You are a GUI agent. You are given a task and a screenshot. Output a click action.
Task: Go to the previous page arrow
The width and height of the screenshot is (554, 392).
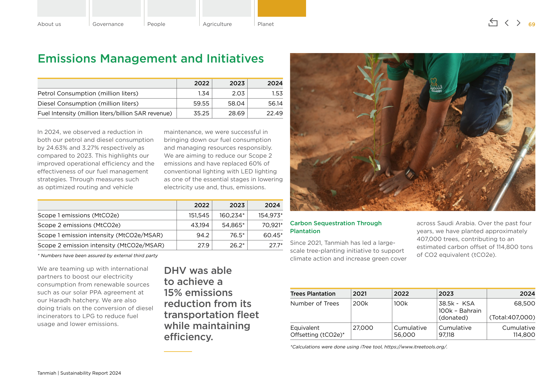click(x=507, y=23)
